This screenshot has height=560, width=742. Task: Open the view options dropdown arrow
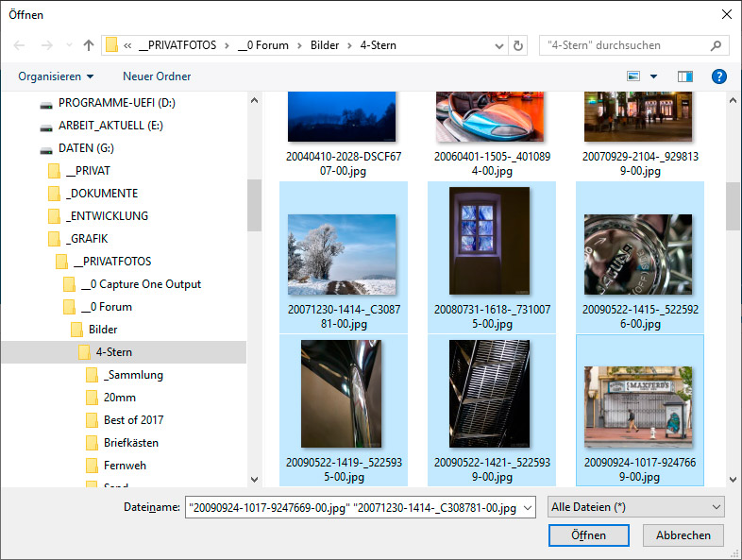tap(653, 76)
